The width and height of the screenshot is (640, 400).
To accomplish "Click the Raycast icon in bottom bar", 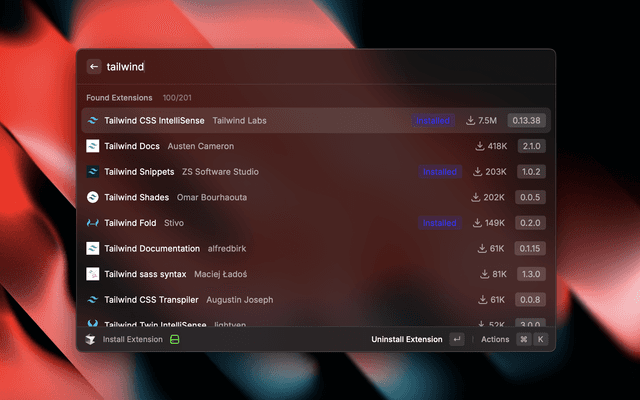I will 91,340.
